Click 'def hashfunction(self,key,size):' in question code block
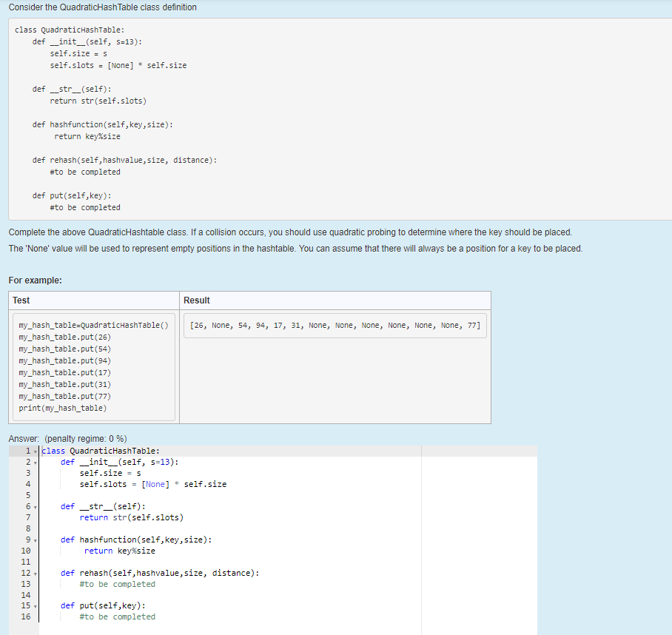 [x=103, y=124]
